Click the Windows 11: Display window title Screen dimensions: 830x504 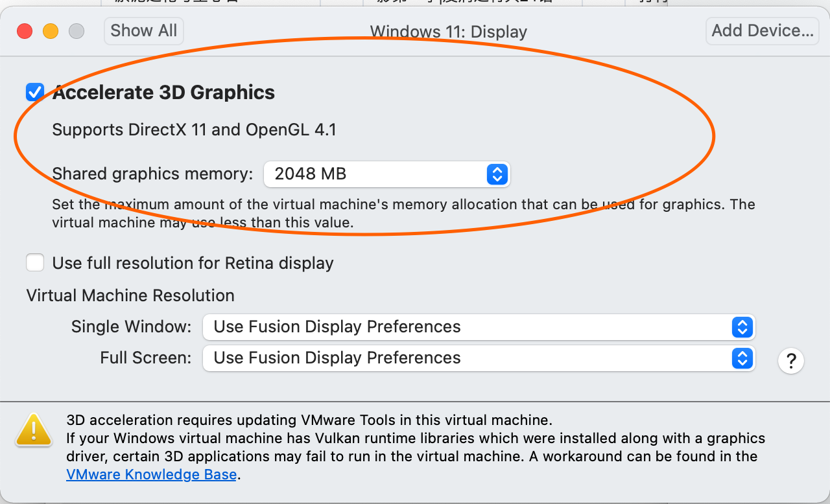point(449,32)
